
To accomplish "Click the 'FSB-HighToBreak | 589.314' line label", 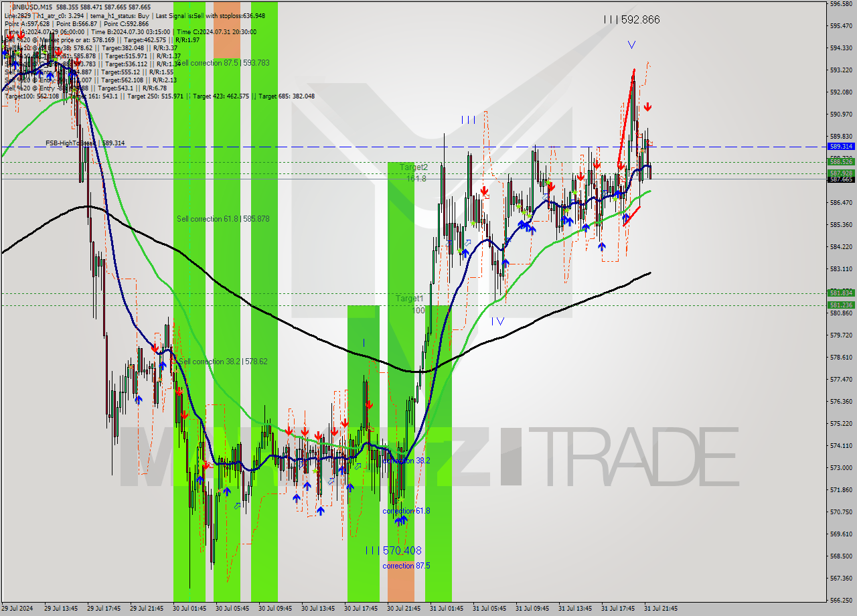I will 85,143.
